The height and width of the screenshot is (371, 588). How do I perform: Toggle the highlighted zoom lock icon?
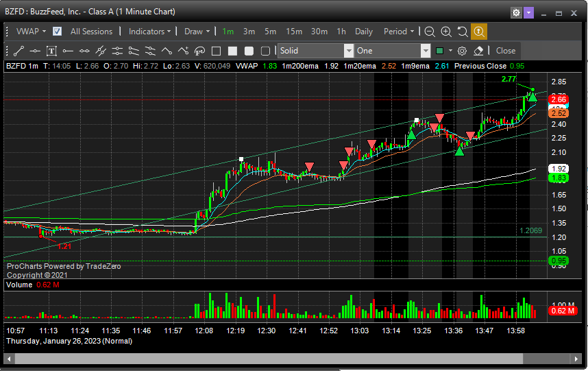pyautogui.click(x=479, y=32)
